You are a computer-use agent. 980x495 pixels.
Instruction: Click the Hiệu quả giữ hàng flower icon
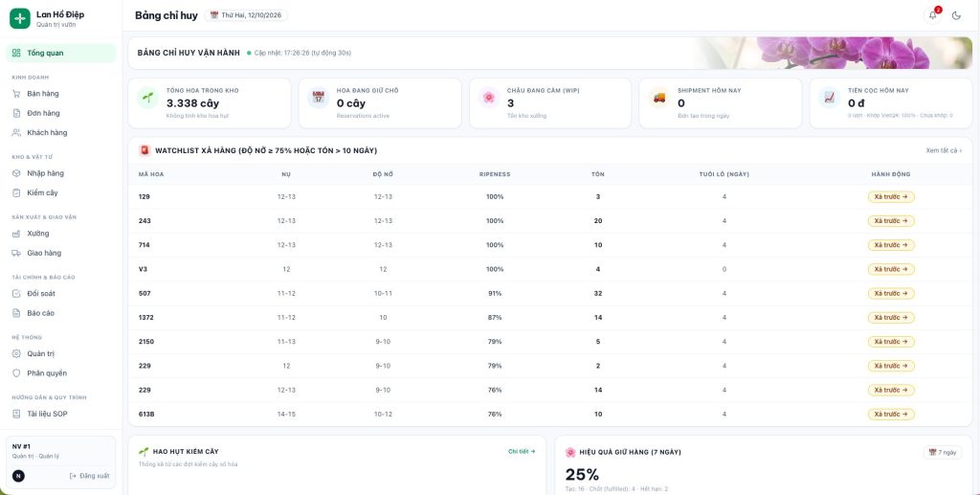[570, 452]
